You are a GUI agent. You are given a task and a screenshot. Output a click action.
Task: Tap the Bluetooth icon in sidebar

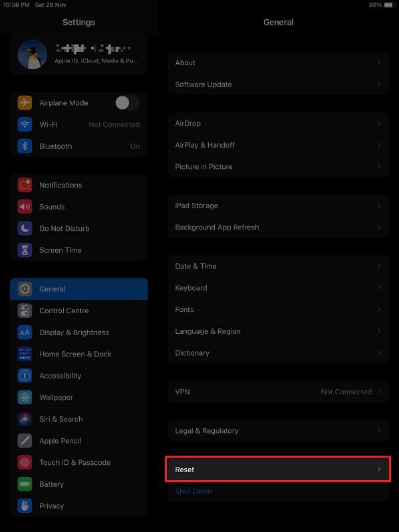[x=25, y=146]
